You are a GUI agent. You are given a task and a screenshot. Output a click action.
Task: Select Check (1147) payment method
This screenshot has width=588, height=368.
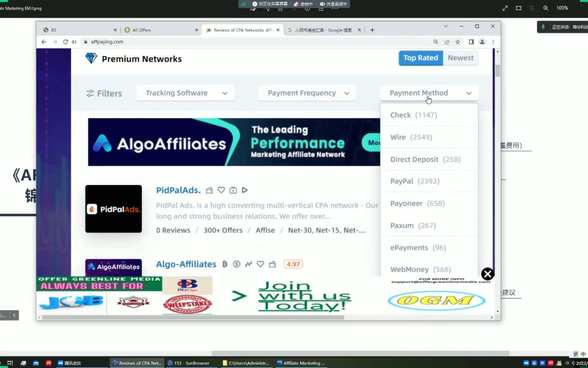(x=429, y=115)
